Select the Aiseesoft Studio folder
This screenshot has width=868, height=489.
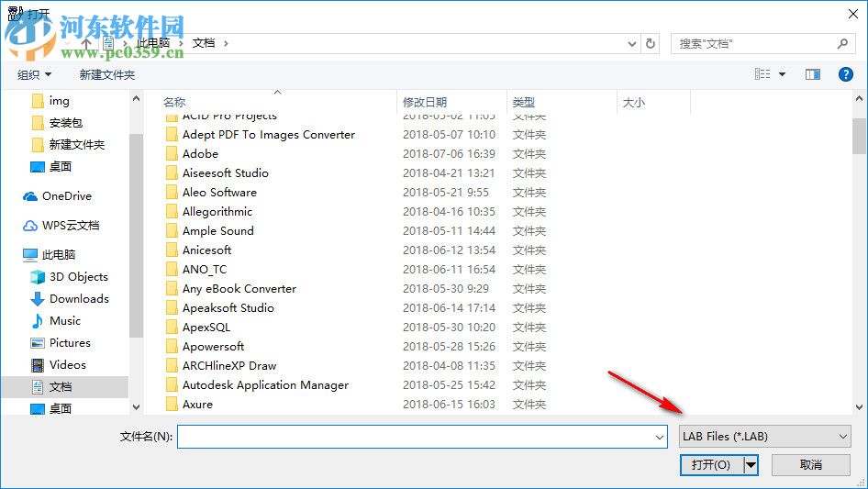tap(226, 173)
